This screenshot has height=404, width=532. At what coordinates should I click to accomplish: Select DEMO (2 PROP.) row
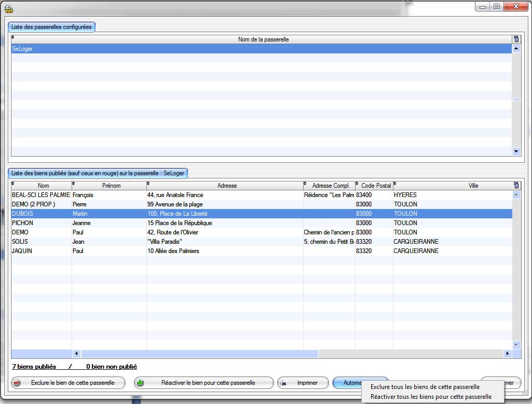coord(261,204)
